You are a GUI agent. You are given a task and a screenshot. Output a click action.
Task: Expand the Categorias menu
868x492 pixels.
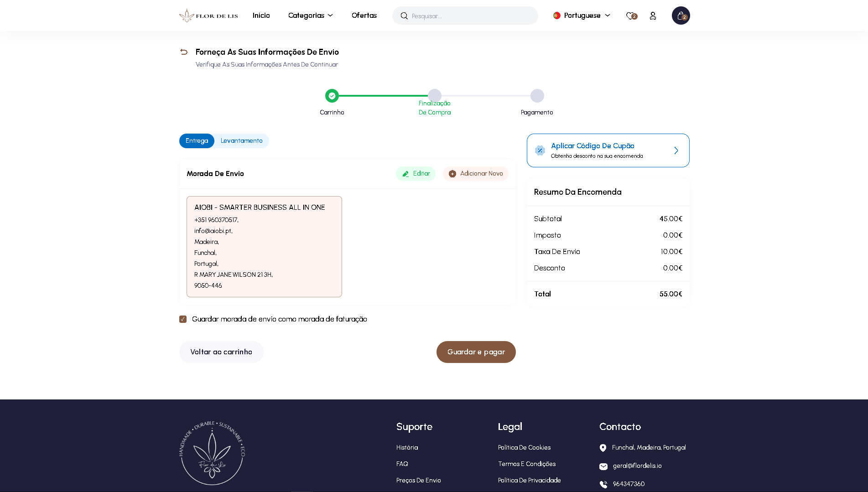click(311, 16)
